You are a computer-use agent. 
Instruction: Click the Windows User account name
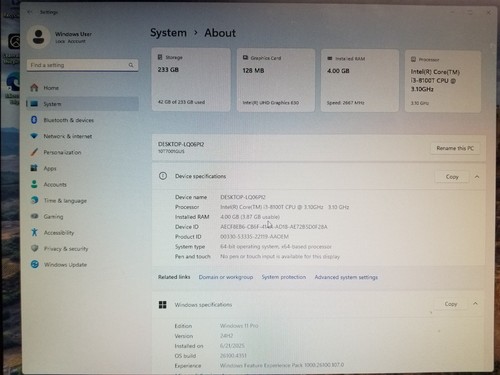coord(73,34)
